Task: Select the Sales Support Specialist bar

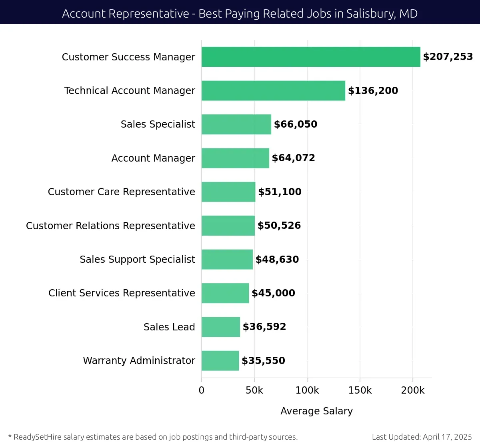Action: [227, 259]
